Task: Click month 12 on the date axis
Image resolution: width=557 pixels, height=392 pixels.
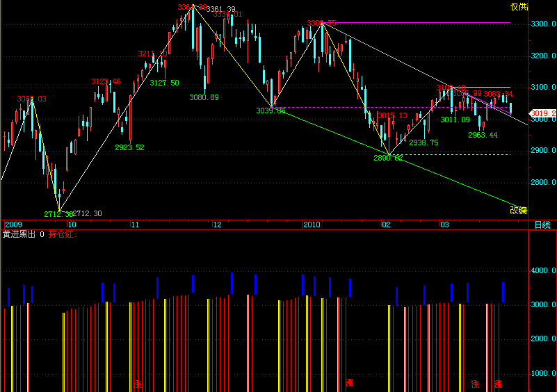Action: point(217,224)
